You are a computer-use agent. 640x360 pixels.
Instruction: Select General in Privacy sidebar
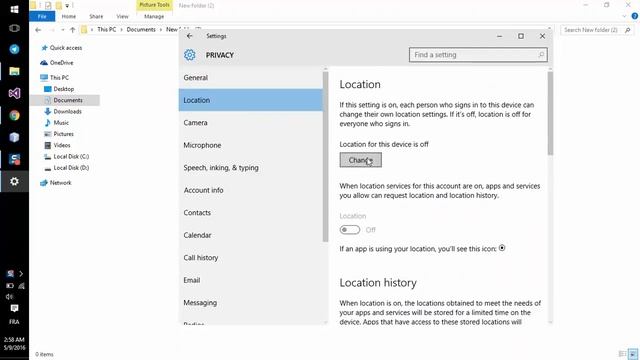[x=251, y=78]
